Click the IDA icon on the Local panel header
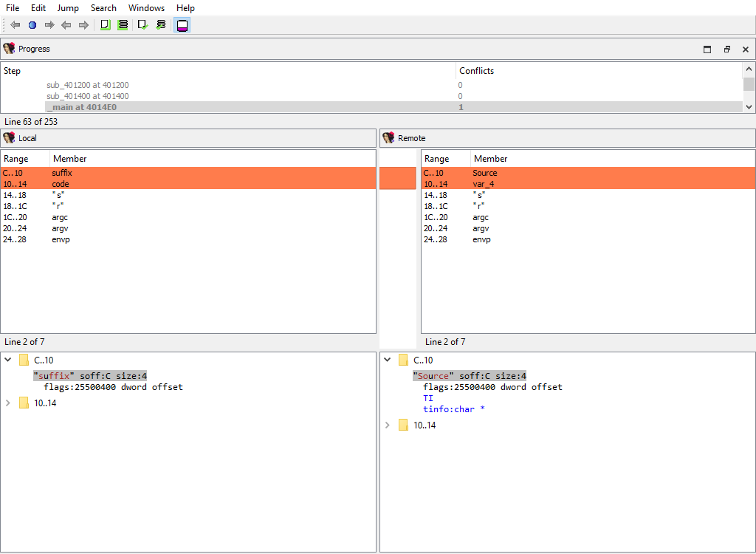This screenshot has height=554, width=756. pos(9,138)
